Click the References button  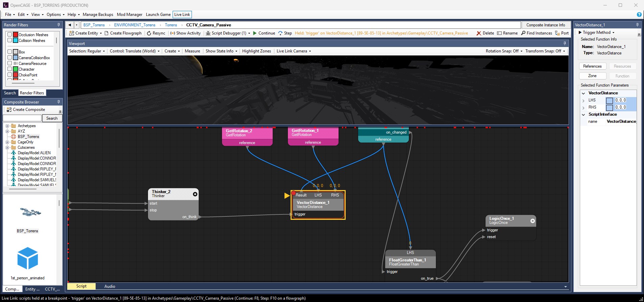click(x=592, y=66)
